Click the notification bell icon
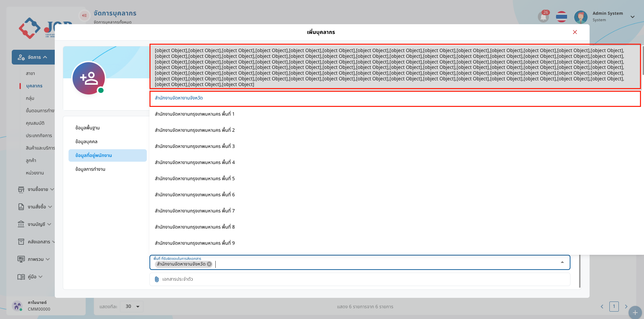This screenshot has height=319, width=644. coord(543,16)
